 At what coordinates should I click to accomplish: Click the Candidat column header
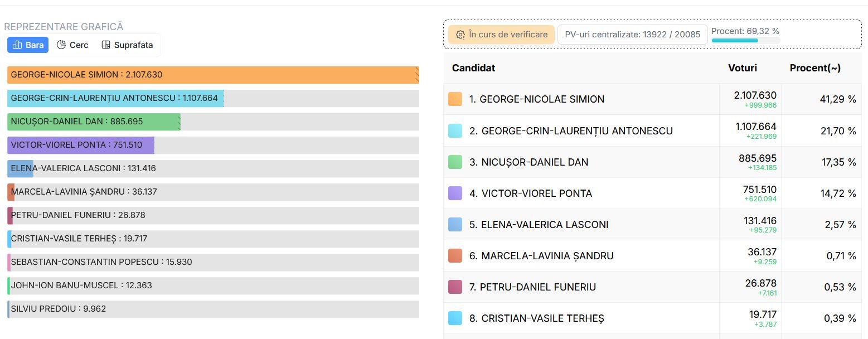(x=473, y=68)
